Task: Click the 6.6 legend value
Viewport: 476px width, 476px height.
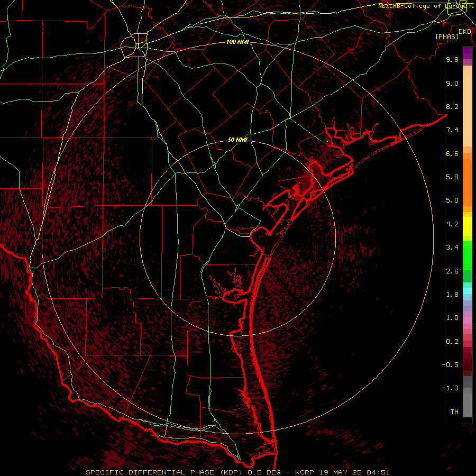Action: [452, 153]
